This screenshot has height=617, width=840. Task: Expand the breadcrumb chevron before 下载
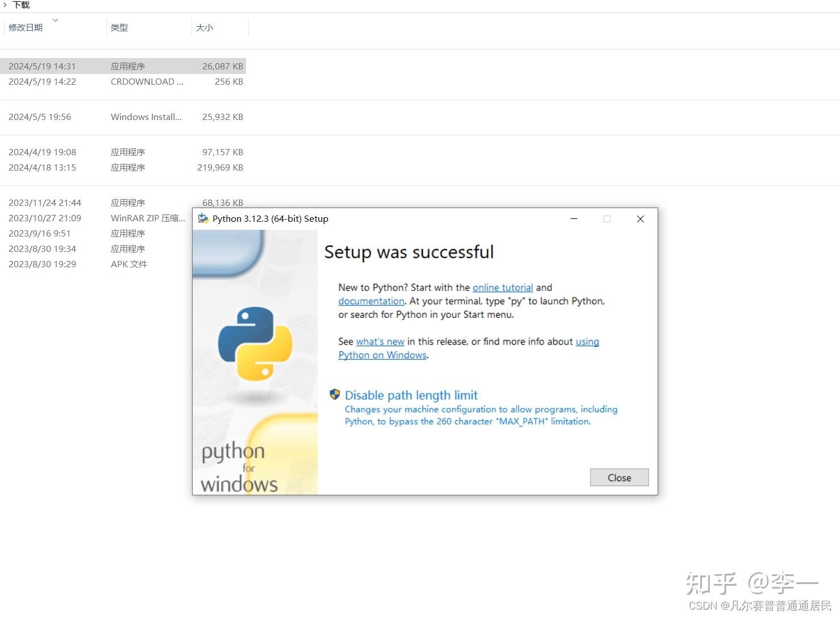pos(5,5)
